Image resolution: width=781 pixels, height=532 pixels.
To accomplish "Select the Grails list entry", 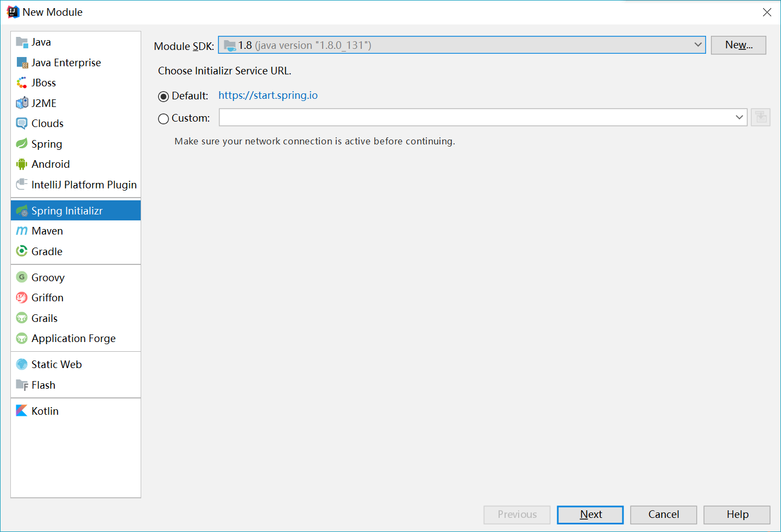I will click(75, 318).
